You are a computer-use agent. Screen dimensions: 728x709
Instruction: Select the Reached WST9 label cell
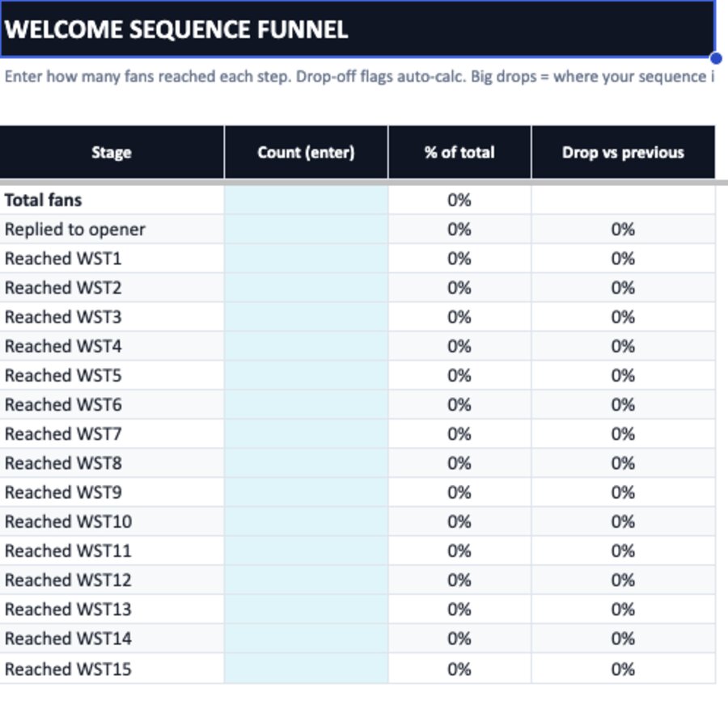[112, 492]
